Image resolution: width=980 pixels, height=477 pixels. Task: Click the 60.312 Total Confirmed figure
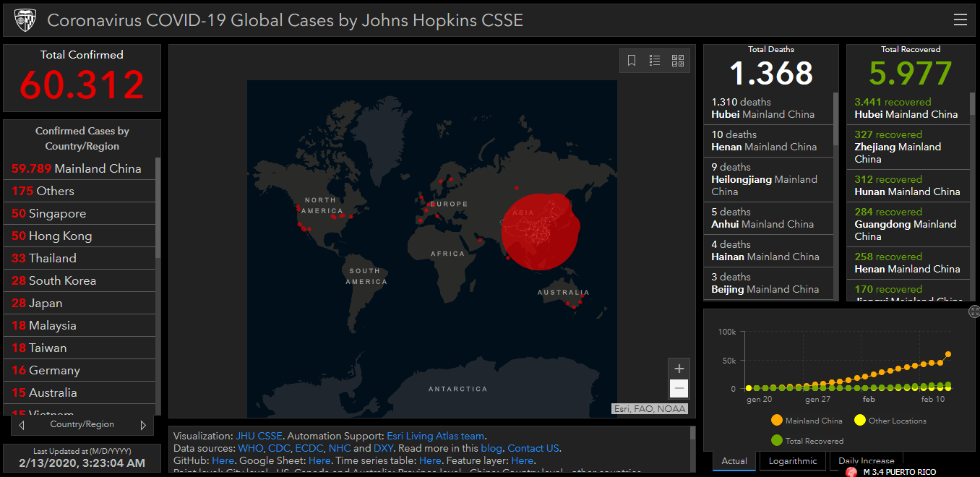(82, 85)
